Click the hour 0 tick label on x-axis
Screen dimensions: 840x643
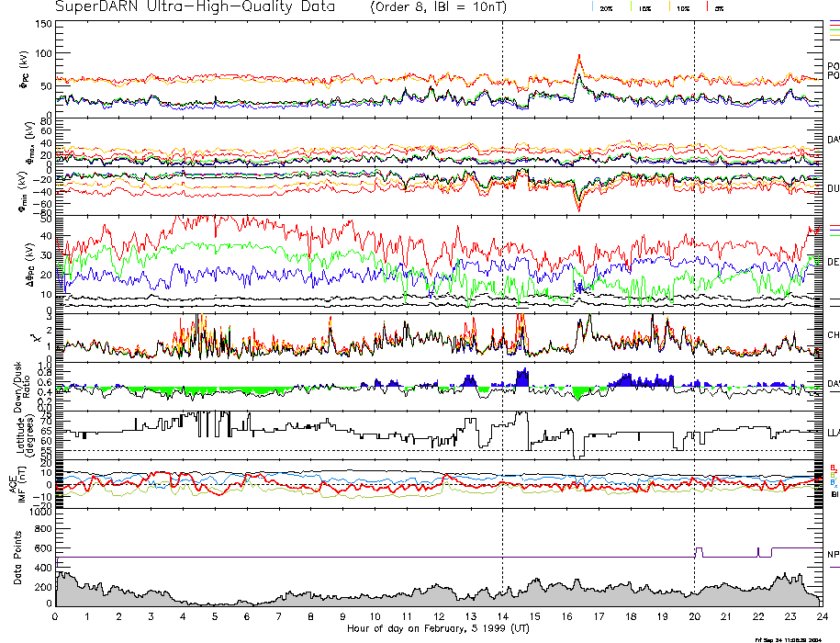(56, 616)
